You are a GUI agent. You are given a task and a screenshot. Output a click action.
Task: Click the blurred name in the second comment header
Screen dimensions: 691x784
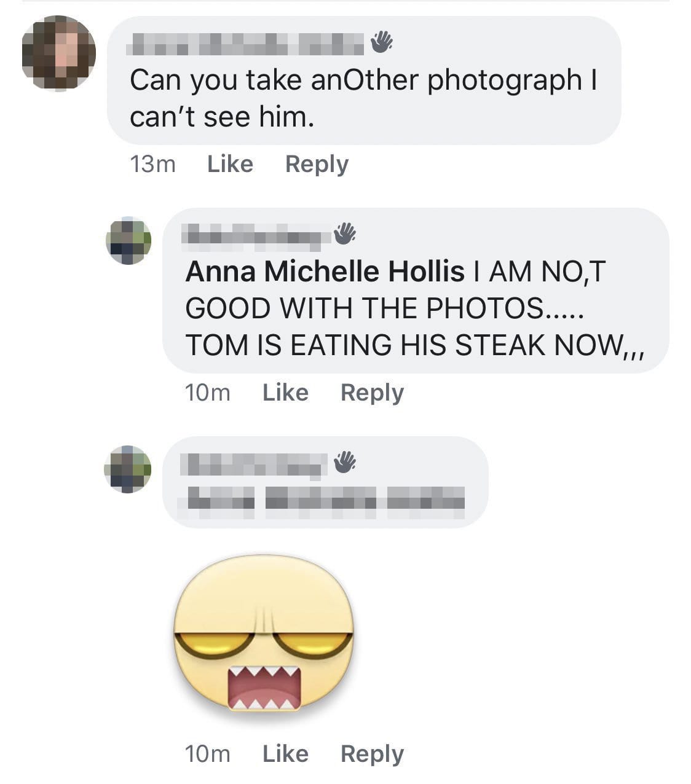tap(252, 237)
